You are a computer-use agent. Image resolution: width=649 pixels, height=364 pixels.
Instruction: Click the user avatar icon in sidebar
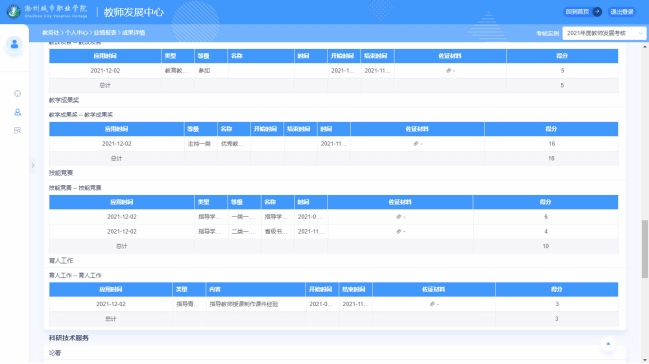click(x=14, y=44)
